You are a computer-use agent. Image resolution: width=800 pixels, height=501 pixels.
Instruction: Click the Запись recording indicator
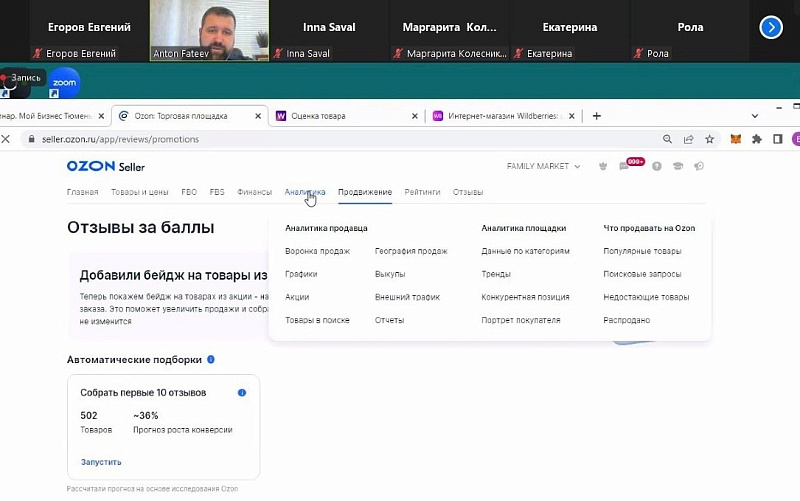(23, 78)
